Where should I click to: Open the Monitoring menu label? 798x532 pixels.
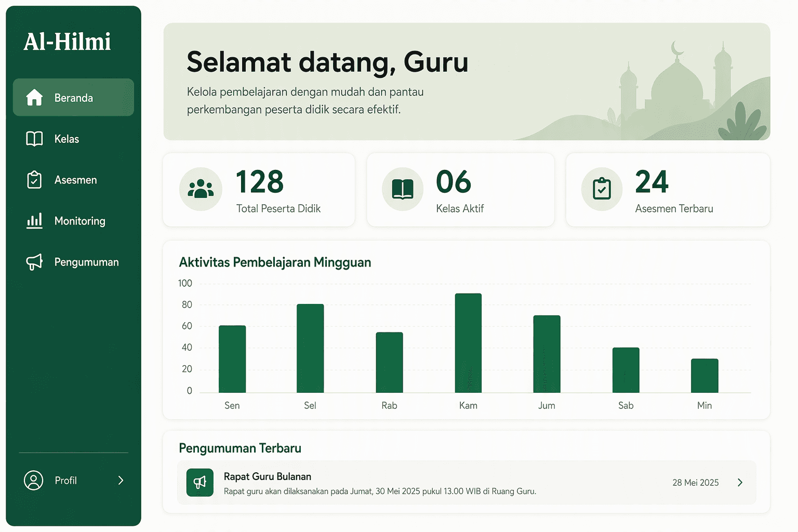coord(80,221)
